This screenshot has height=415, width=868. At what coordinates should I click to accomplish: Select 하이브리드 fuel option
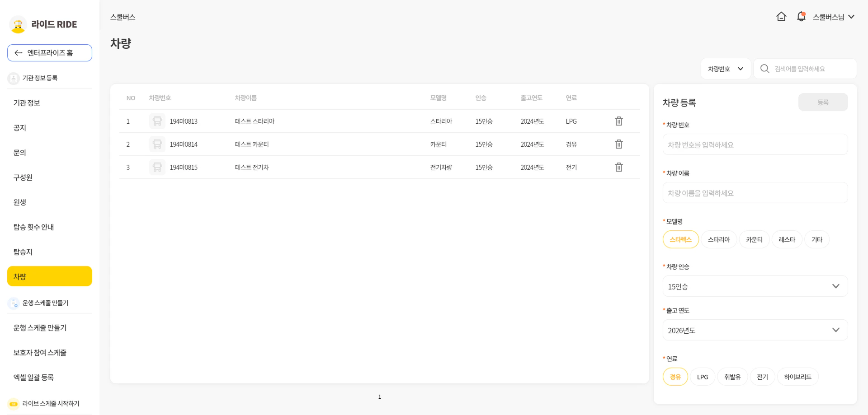797,377
